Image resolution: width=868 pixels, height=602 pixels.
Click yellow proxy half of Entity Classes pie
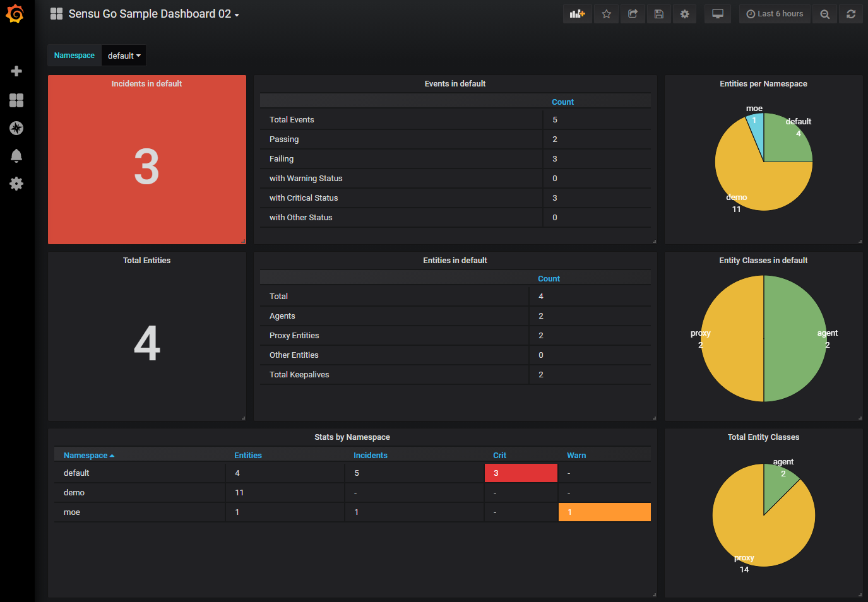pyautogui.click(x=732, y=339)
